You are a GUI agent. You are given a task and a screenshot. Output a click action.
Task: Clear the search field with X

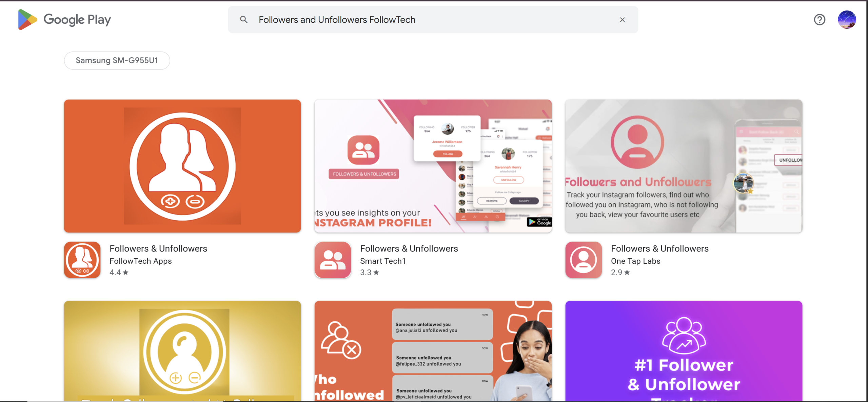(622, 20)
